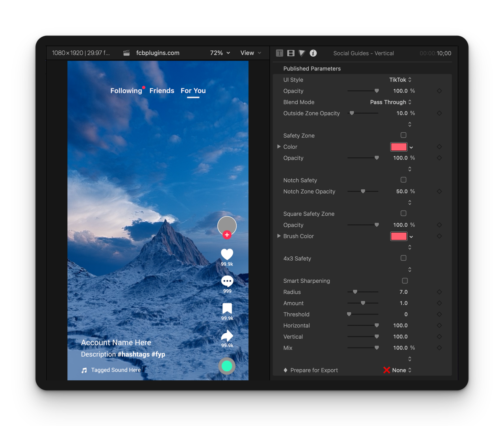Open the Brush Color swatch chevron
The width and height of the screenshot is (504, 426).
[411, 237]
